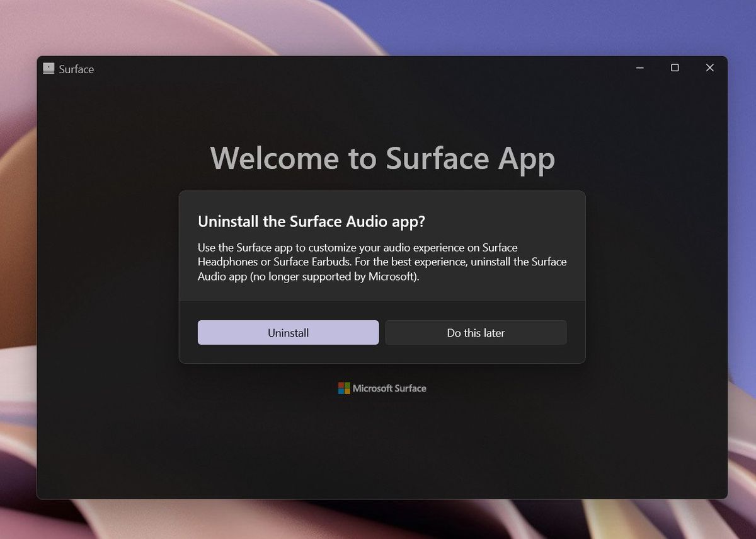Click the small window icon beside 'Surface'
The image size is (756, 539).
click(48, 67)
